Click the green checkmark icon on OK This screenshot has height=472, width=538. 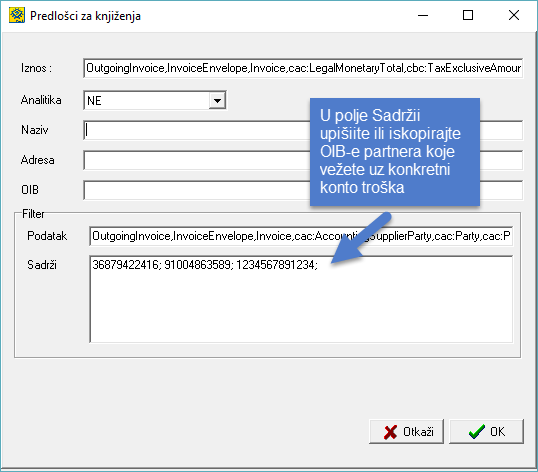point(477,432)
